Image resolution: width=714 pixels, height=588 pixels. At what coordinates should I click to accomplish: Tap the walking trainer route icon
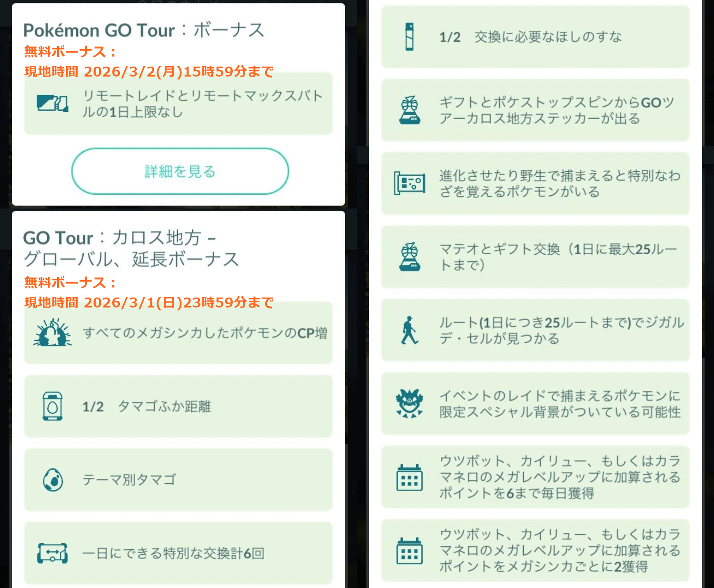pos(409,330)
